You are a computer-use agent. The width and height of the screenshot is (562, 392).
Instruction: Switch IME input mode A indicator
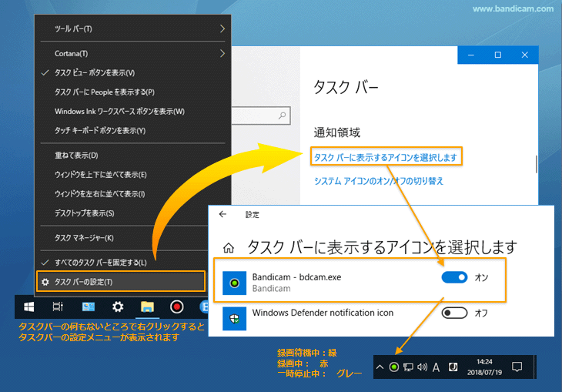click(x=437, y=367)
